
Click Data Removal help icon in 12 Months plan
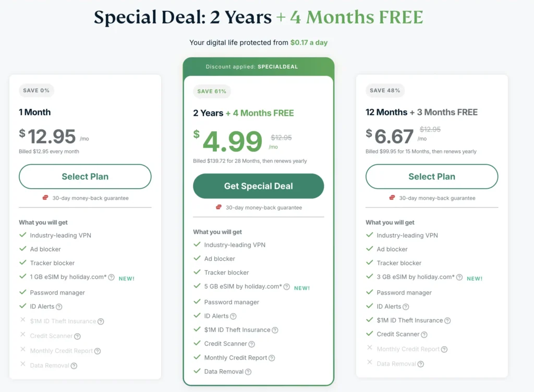coord(421,364)
